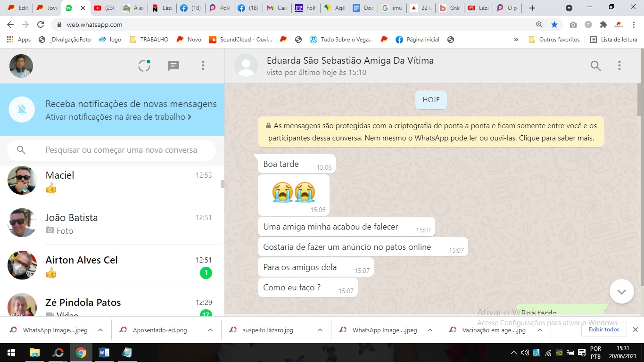Open options for the suspeito lázaro.jpg download

(x=320, y=330)
